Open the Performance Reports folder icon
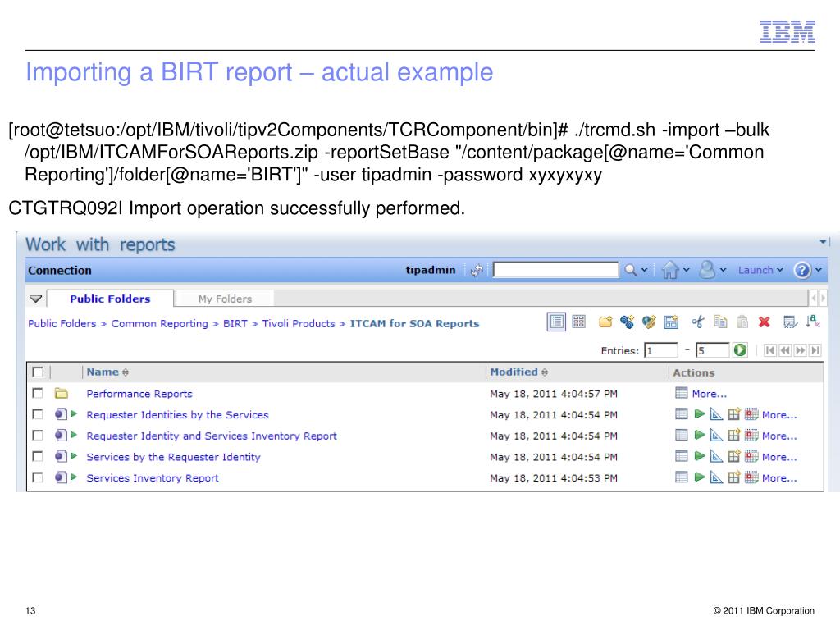 click(61, 394)
